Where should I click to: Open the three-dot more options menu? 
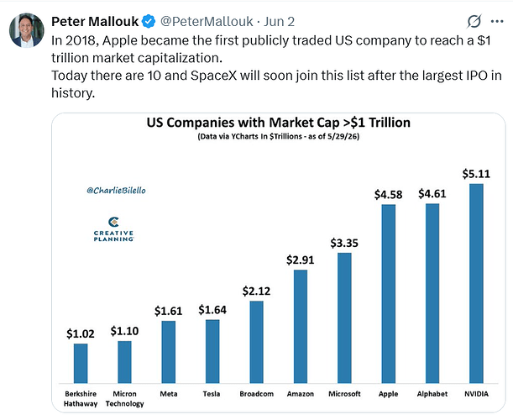click(x=497, y=22)
